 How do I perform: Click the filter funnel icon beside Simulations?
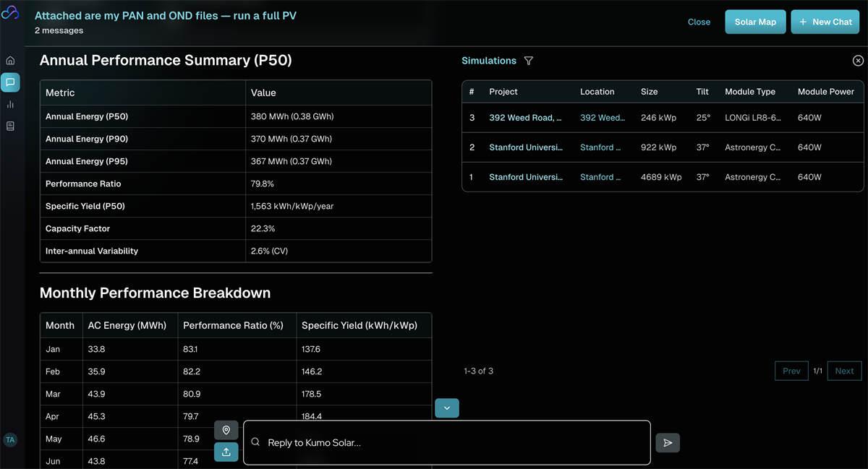click(529, 61)
